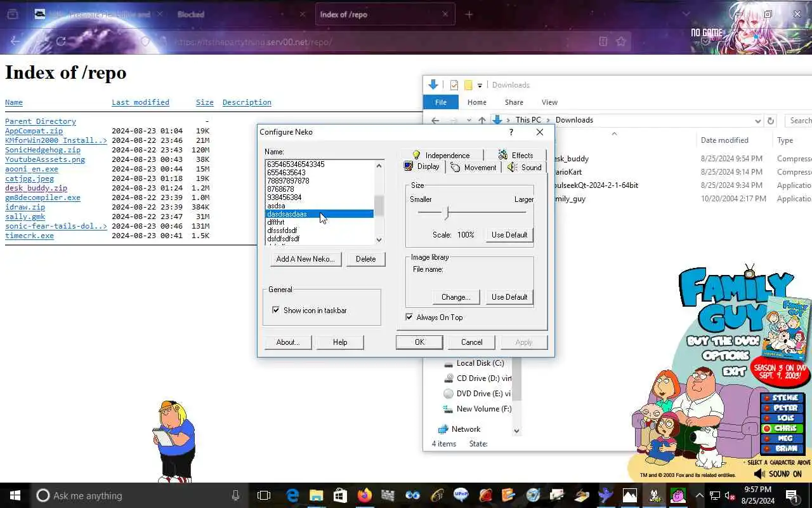Image resolution: width=812 pixels, height=508 pixels.
Task: Click the About button
Action: pyautogui.click(x=287, y=342)
